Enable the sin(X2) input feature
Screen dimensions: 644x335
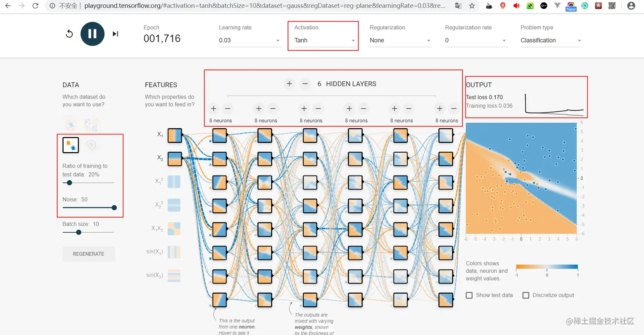[x=174, y=275]
